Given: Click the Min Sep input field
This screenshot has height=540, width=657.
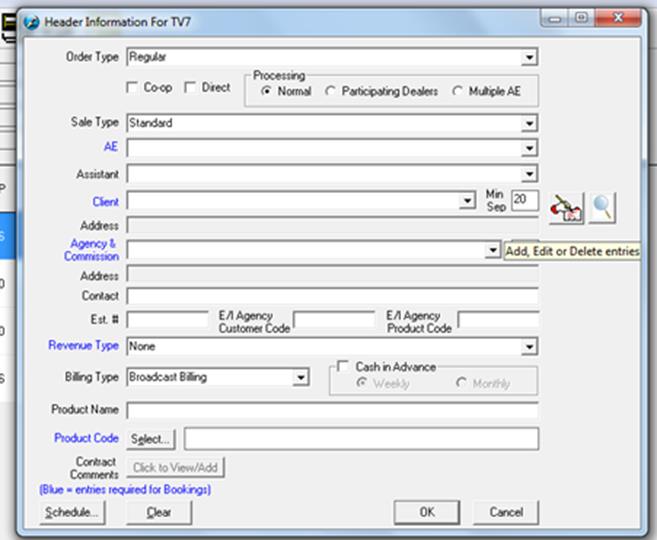Looking at the screenshot, I should pyautogui.click(x=524, y=199).
